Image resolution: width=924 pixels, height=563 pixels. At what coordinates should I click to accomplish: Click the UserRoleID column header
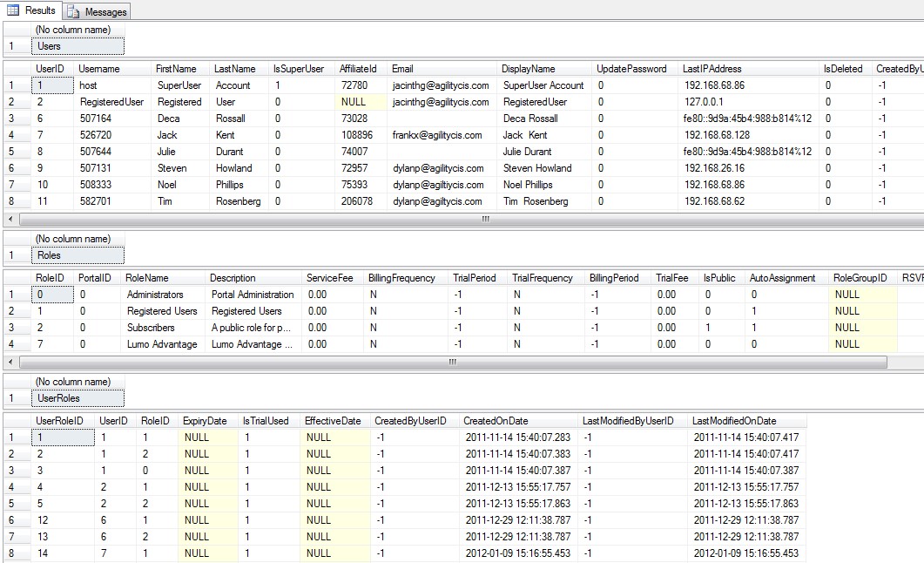(x=63, y=421)
